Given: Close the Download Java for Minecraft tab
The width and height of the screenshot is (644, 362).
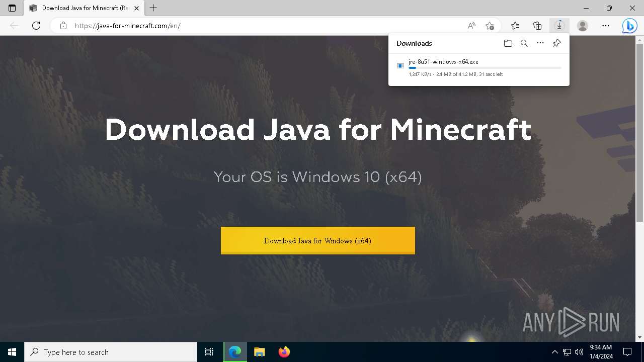Looking at the screenshot, I should pos(136,8).
